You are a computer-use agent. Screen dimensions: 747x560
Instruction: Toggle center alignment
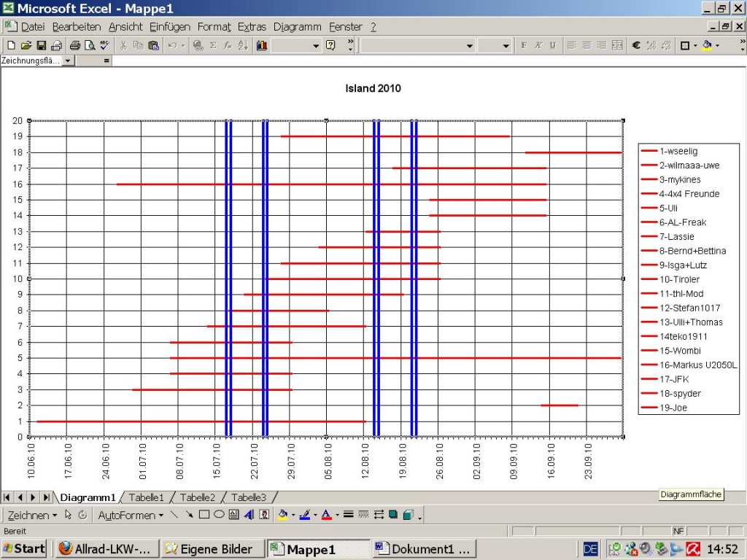587,46
